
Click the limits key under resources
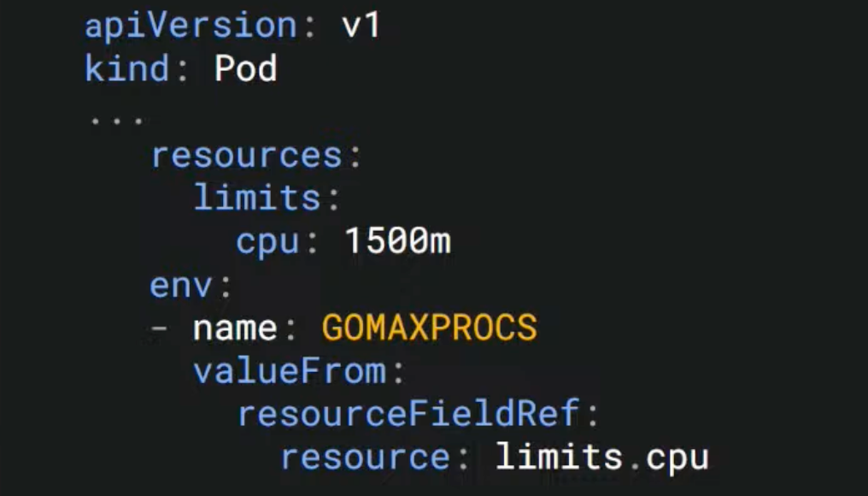point(257,198)
